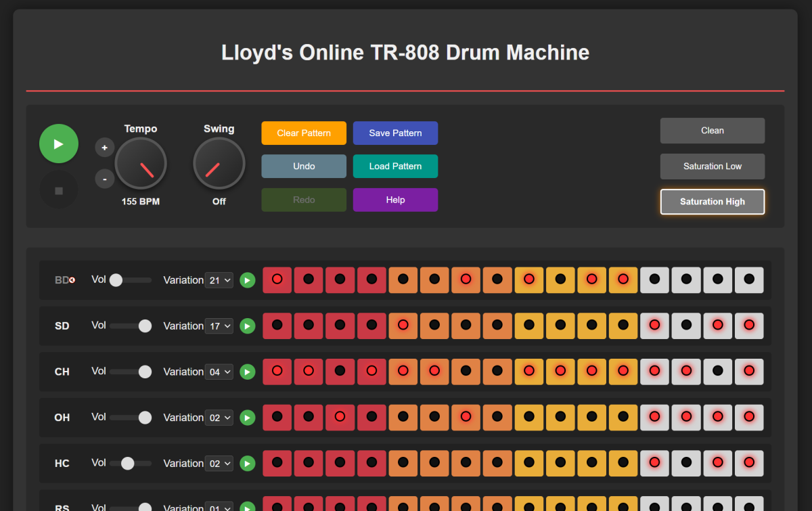Screen dimensions: 812x511
Task: Click the Clear Pattern button
Action: click(304, 133)
